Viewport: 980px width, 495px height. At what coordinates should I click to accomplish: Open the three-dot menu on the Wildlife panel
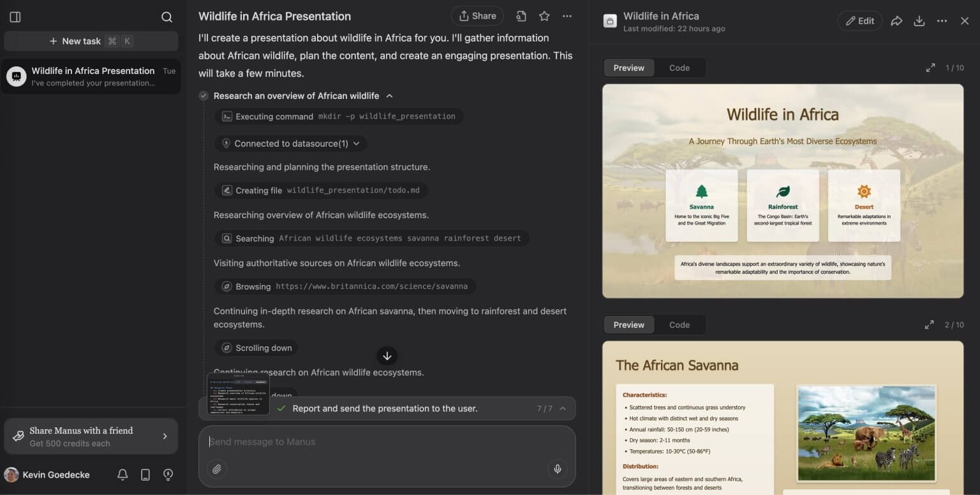(x=942, y=20)
